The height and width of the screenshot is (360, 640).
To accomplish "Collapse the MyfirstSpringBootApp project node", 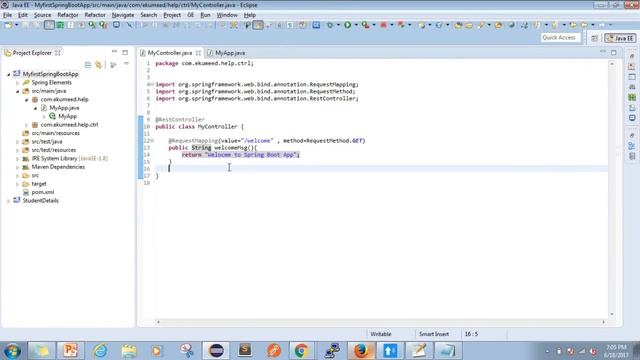I will point(9,74).
